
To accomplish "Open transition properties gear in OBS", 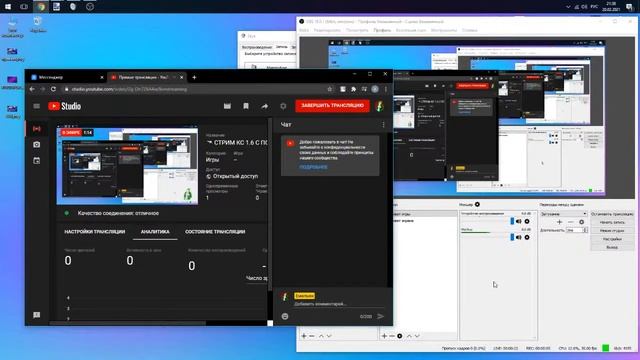I will [582, 222].
